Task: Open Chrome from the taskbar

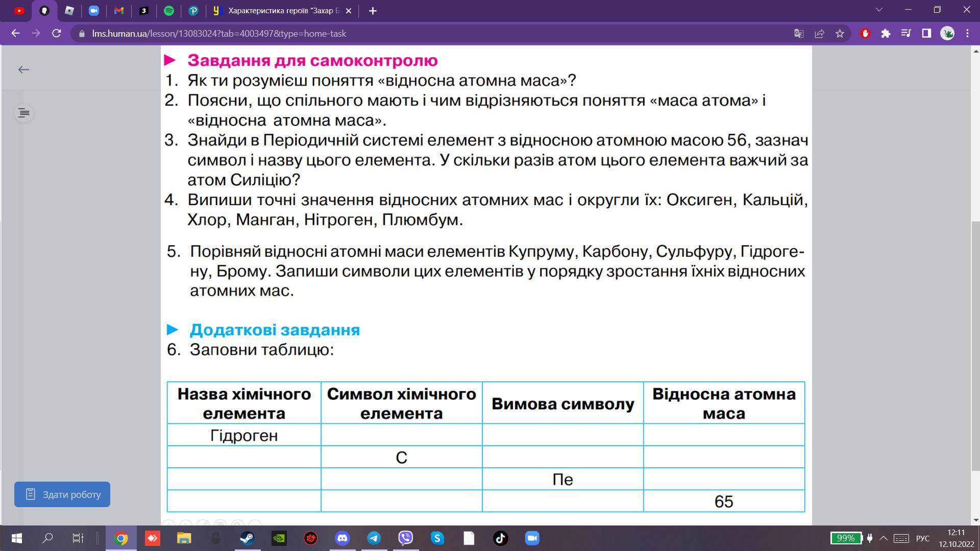Action: tap(121, 538)
